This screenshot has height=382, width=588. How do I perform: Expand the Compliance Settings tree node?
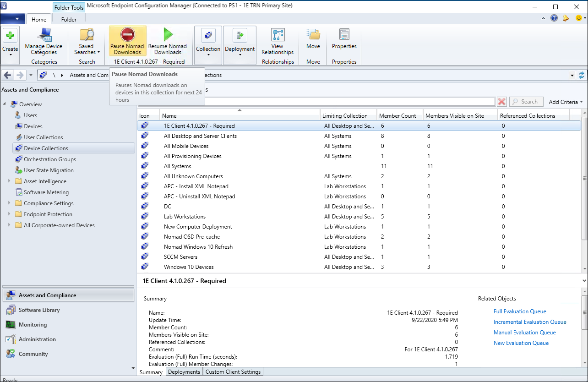(x=9, y=203)
